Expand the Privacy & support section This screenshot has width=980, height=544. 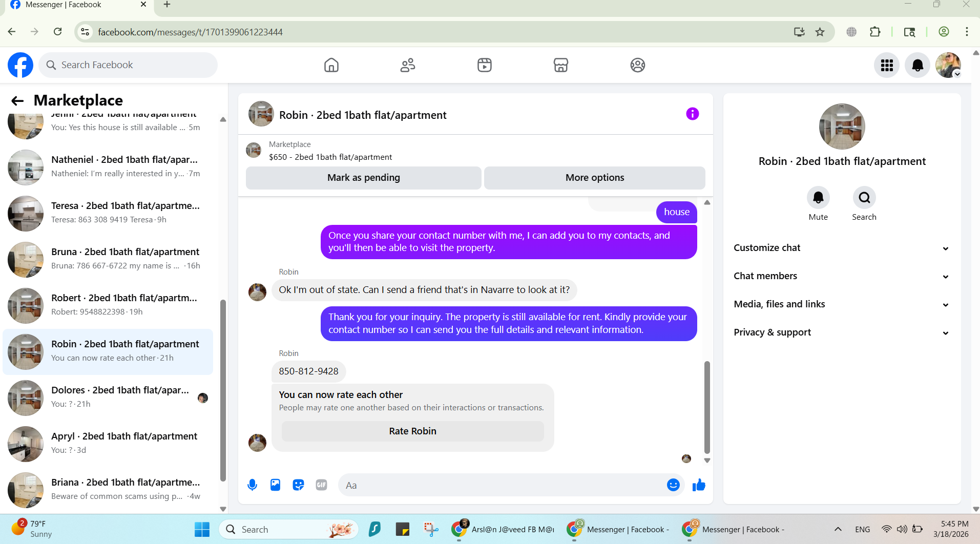(x=842, y=332)
